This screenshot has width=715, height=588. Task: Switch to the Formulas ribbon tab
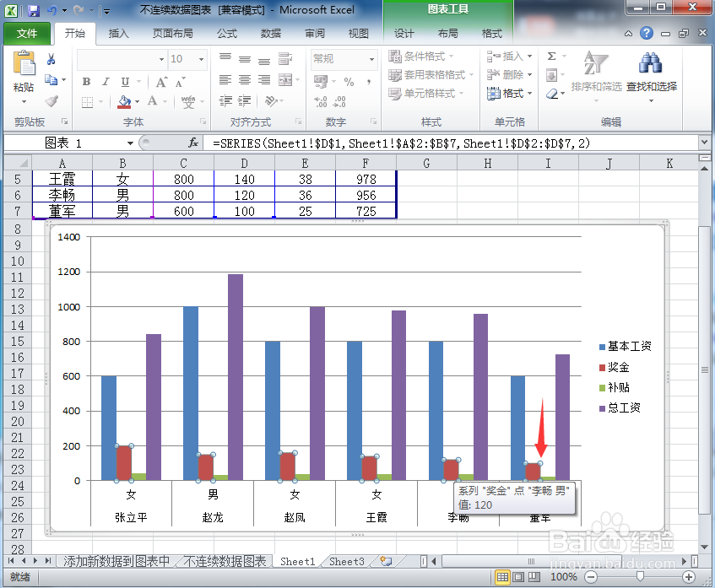click(227, 34)
